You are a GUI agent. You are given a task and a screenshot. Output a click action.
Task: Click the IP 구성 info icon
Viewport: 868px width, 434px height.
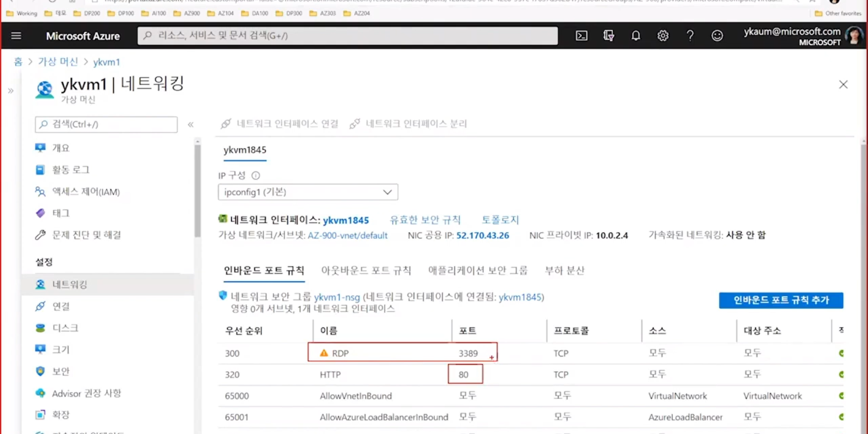pos(256,175)
